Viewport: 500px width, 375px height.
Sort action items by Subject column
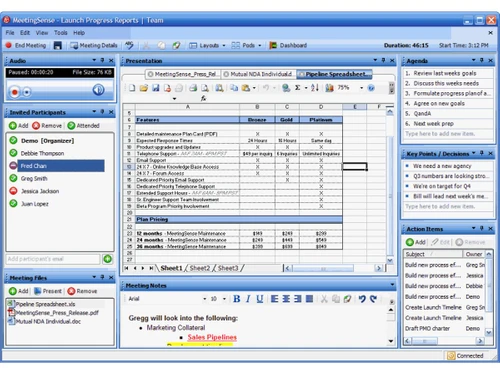[432, 254]
